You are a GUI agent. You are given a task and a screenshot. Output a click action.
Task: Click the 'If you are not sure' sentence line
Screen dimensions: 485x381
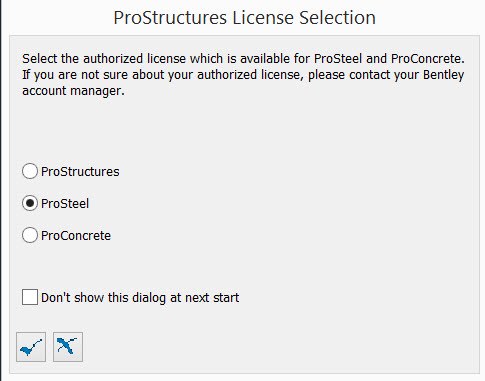[x=243, y=75]
